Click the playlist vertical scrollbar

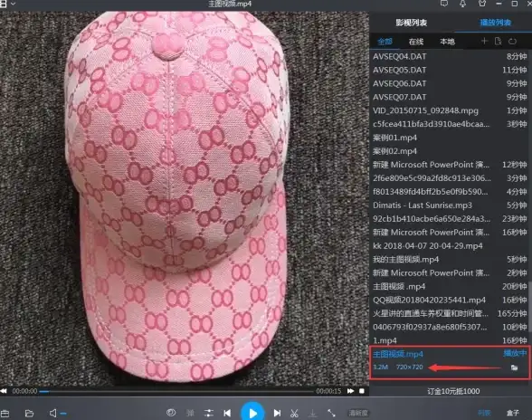click(530, 306)
